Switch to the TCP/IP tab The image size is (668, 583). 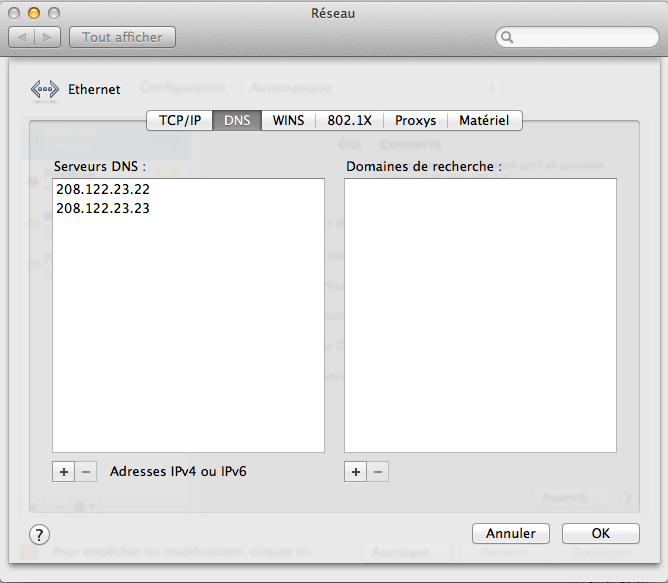point(180,120)
